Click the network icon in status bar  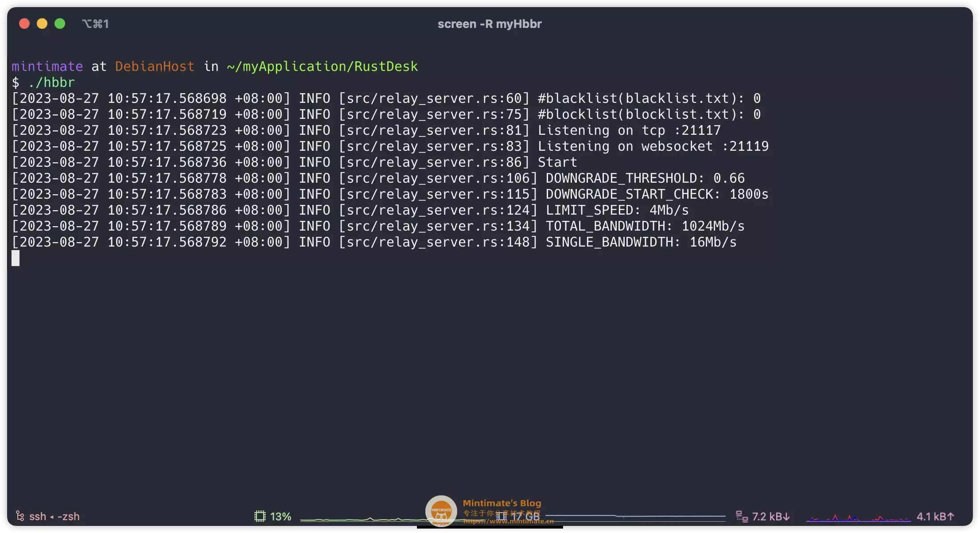point(742,517)
